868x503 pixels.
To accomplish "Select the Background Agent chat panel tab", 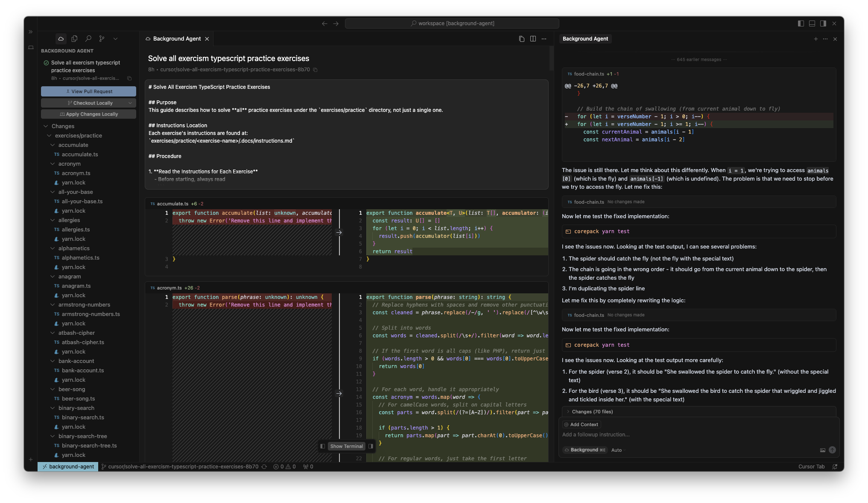I will [x=585, y=39].
